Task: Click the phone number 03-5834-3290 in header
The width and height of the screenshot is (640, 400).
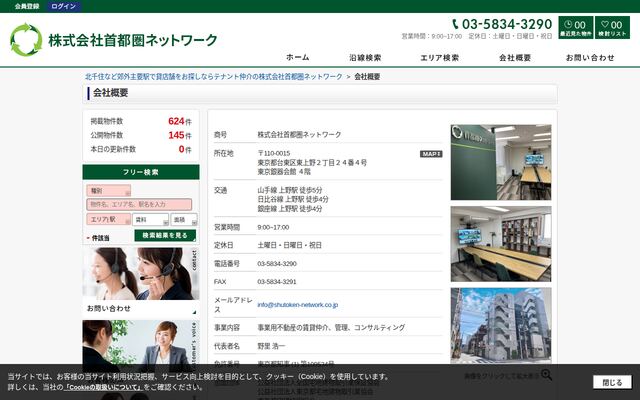Action: pyautogui.click(x=502, y=24)
